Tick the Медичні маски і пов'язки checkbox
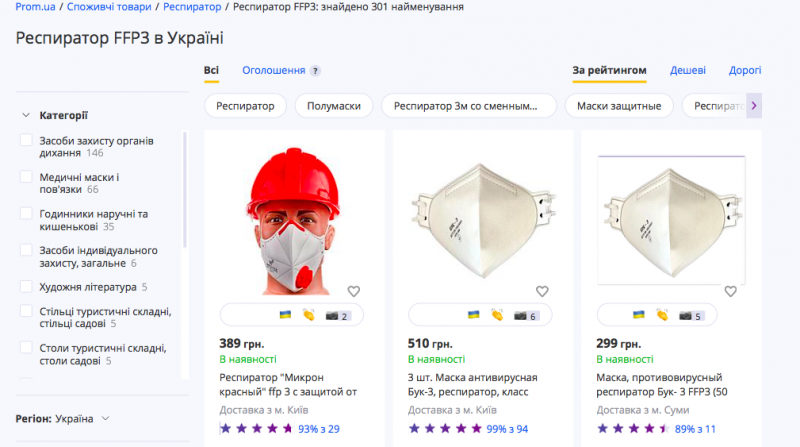Image resolution: width=800 pixels, height=447 pixels. pyautogui.click(x=27, y=177)
